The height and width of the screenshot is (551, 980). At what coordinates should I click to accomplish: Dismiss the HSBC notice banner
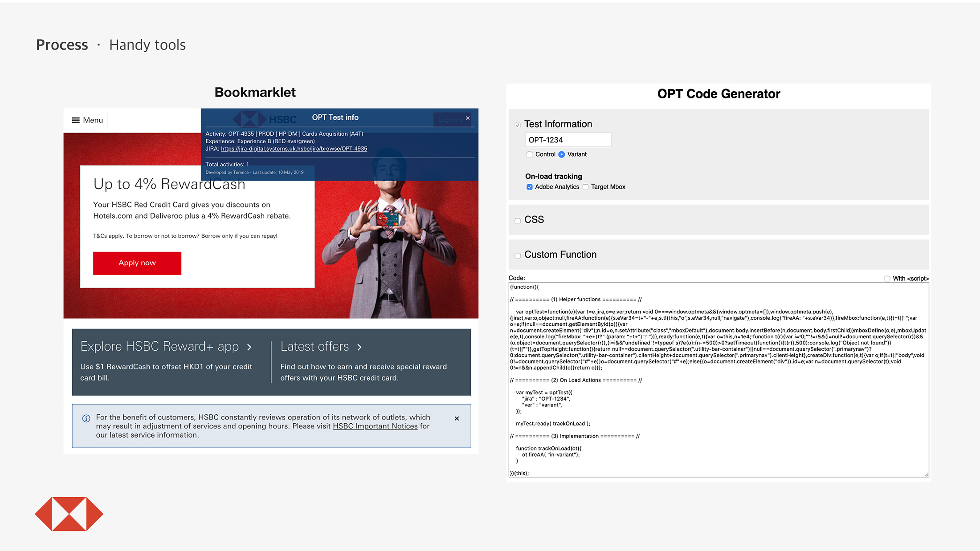[457, 418]
